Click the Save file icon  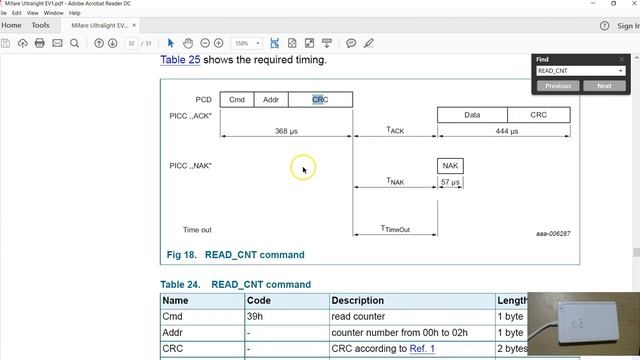point(5,43)
